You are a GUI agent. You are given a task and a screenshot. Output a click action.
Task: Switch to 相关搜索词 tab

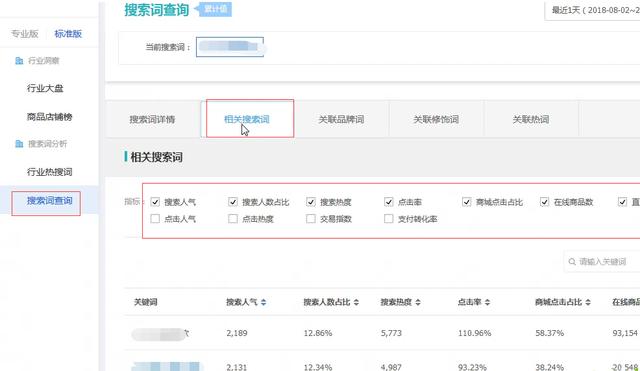coord(247,120)
